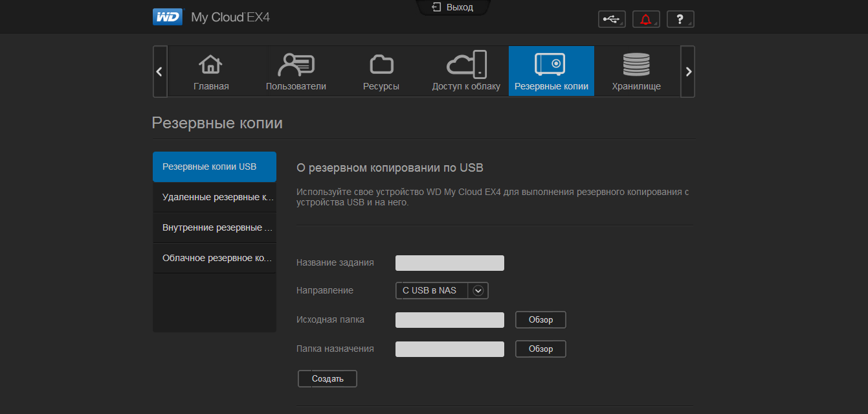Screen dimensions: 868x414
Task: Select the Резервные копии tab
Action: 551,71
